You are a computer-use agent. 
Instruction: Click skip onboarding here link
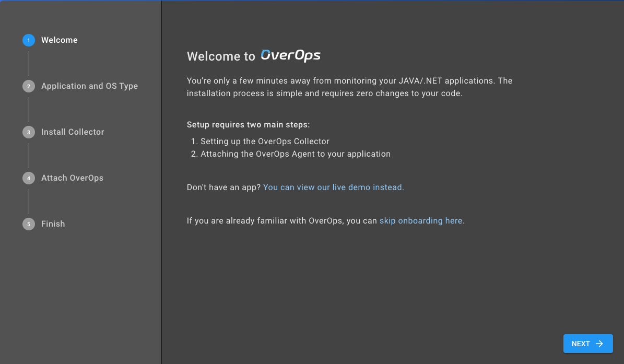(422, 221)
